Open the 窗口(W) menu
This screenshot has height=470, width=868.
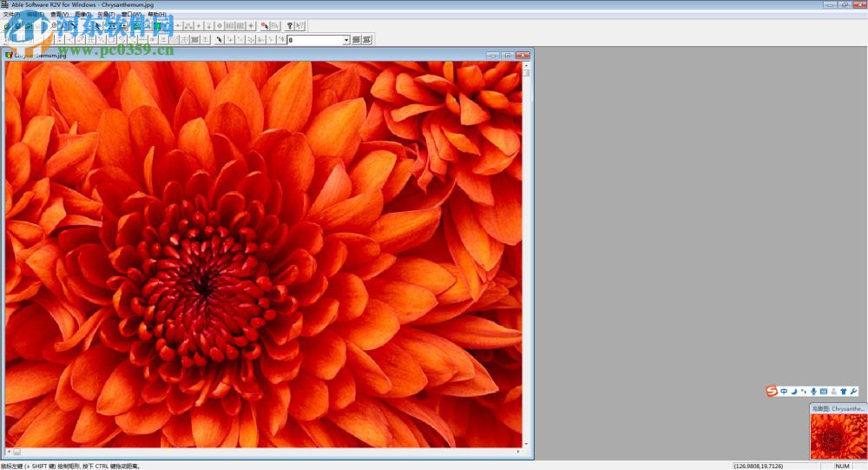click(x=131, y=15)
